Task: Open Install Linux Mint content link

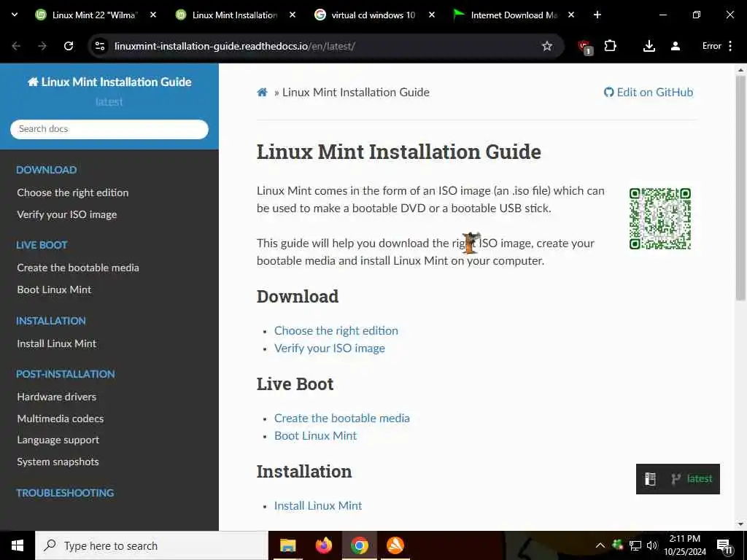Action: click(318, 506)
